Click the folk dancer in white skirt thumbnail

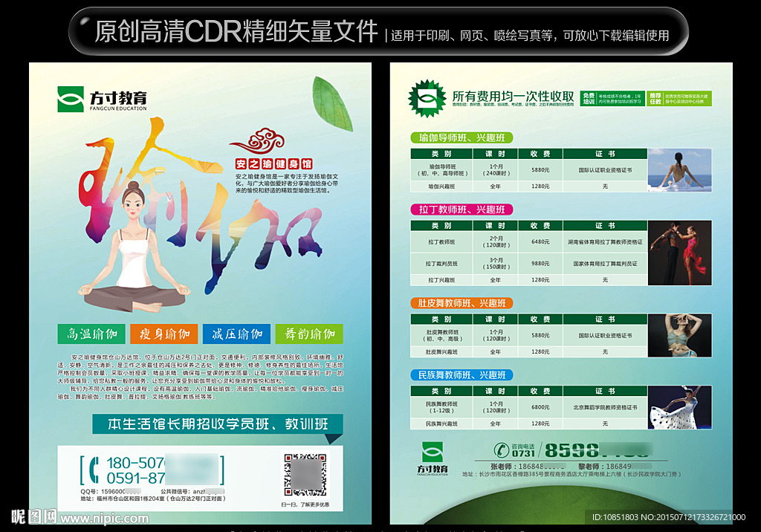pyautogui.click(x=680, y=407)
